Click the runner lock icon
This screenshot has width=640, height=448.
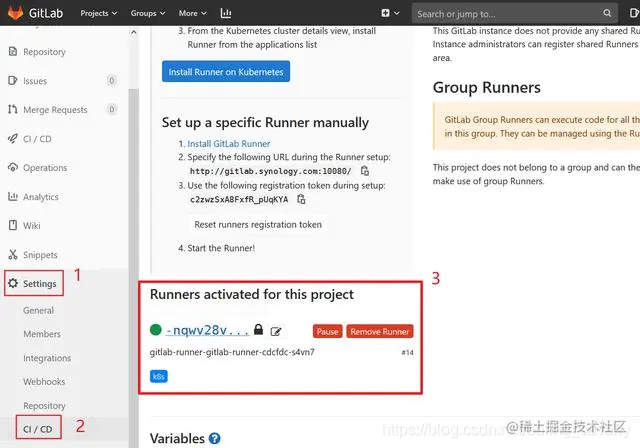(x=258, y=329)
